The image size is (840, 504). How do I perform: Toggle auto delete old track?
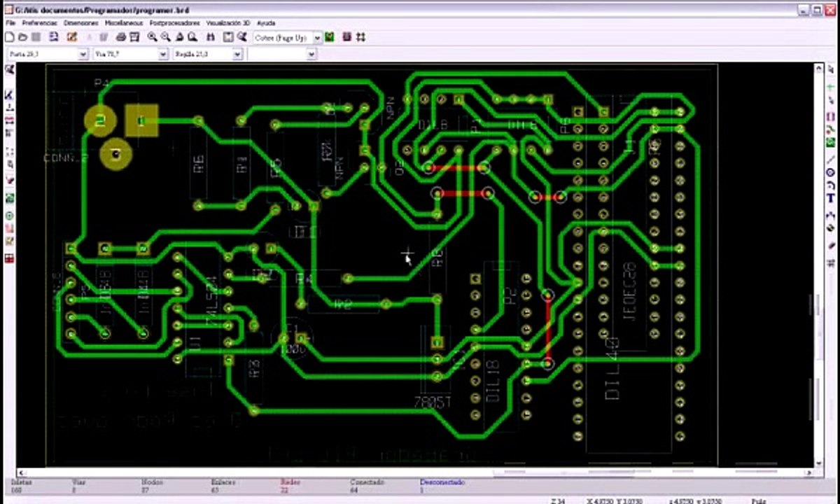pyautogui.click(x=9, y=179)
